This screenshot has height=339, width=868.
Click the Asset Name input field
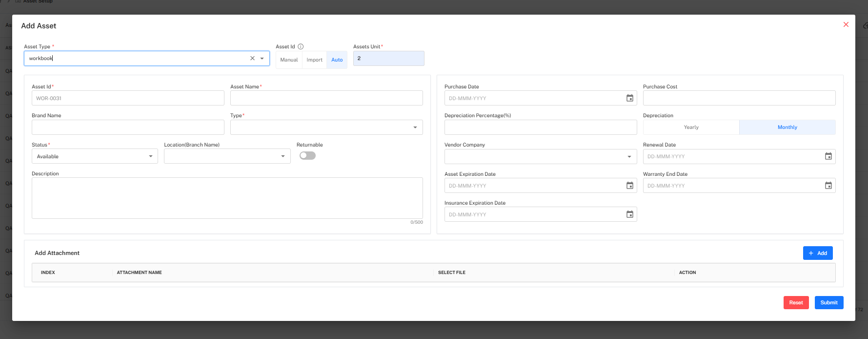326,98
